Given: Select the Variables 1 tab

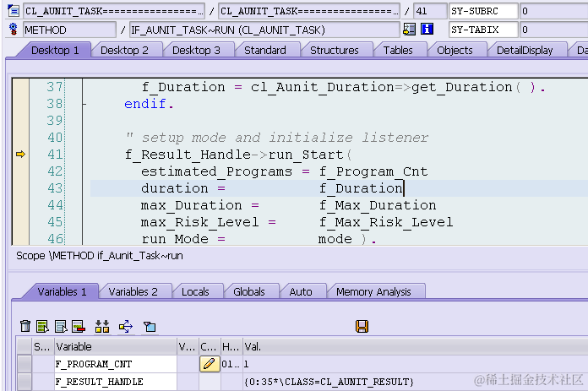Looking at the screenshot, I should pos(62,291).
